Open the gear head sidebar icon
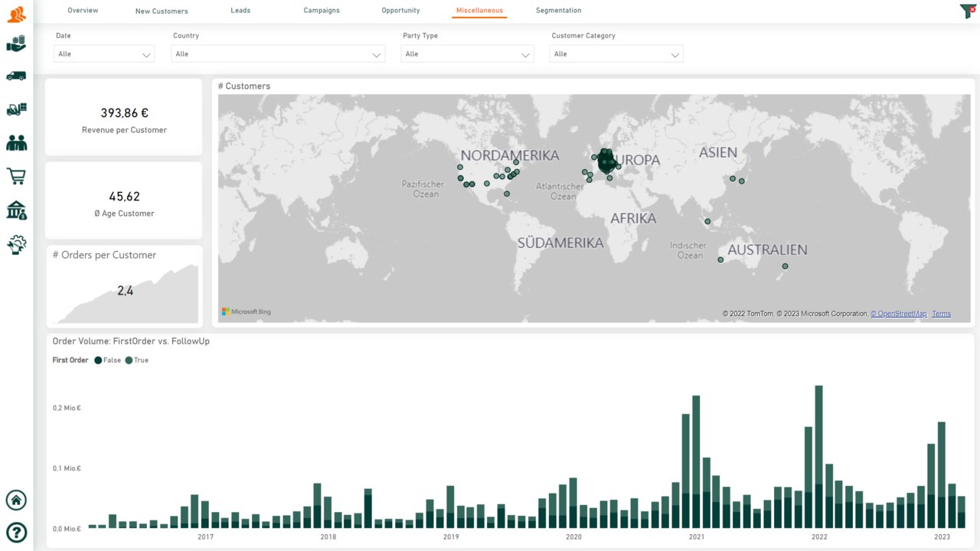Viewport: 980px width, 551px height. tap(16, 244)
